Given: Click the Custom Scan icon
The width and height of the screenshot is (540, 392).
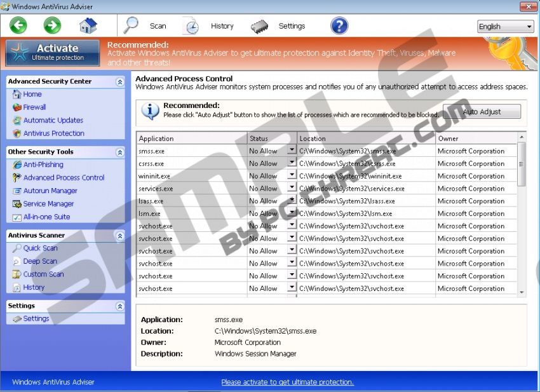Looking at the screenshot, I should (17, 274).
